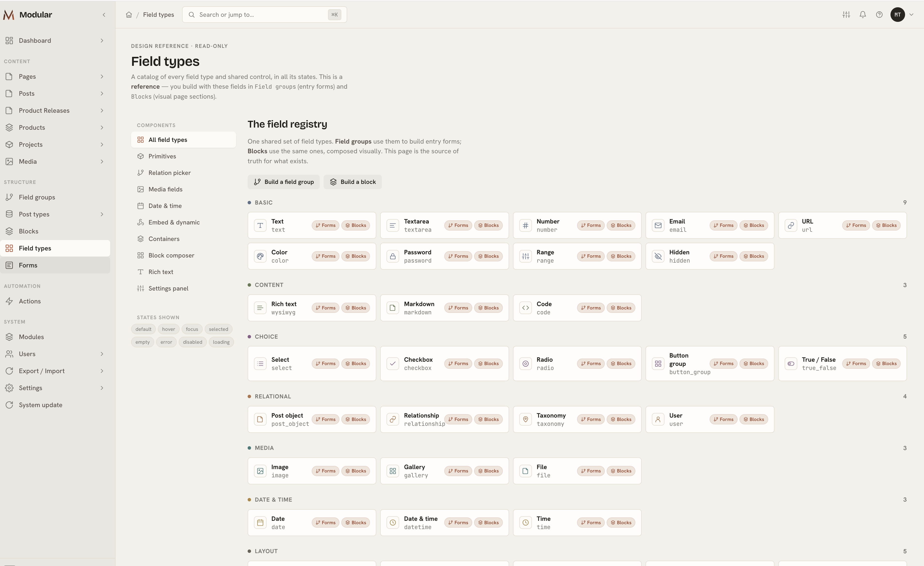Expand the Users section chevron

pos(102,354)
